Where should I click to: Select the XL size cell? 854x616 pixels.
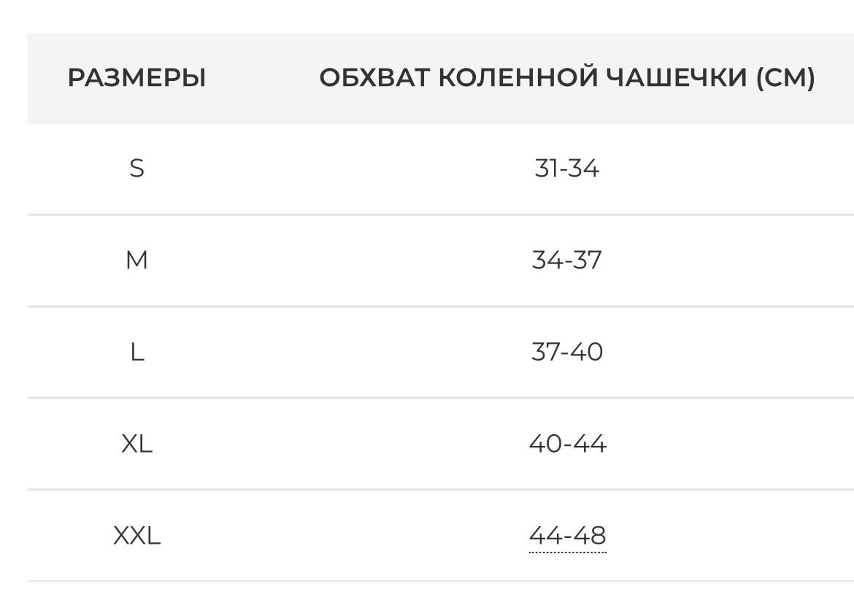tap(136, 444)
